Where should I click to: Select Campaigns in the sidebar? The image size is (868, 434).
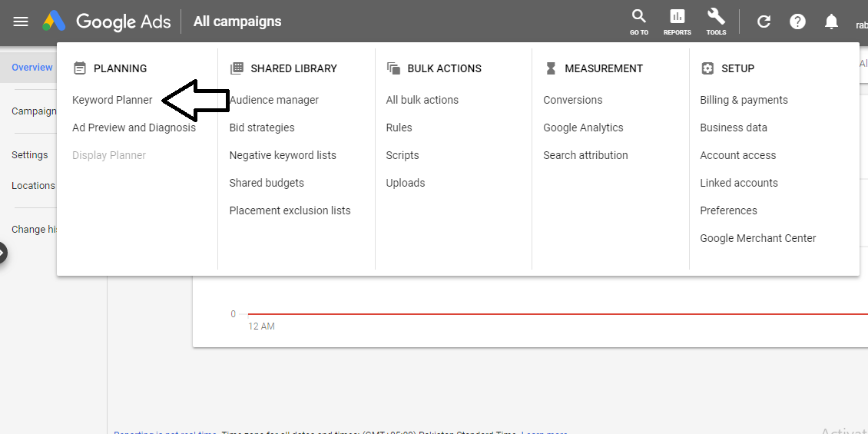[34, 111]
